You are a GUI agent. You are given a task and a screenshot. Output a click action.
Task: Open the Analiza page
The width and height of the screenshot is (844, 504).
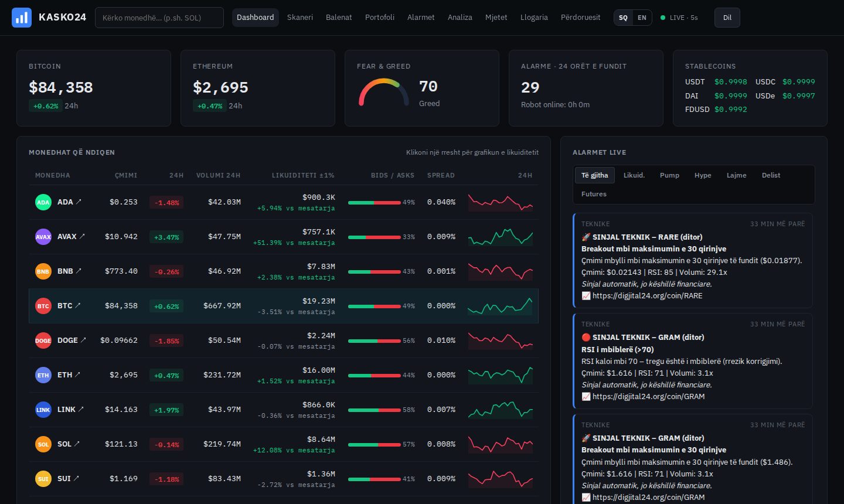tap(460, 18)
